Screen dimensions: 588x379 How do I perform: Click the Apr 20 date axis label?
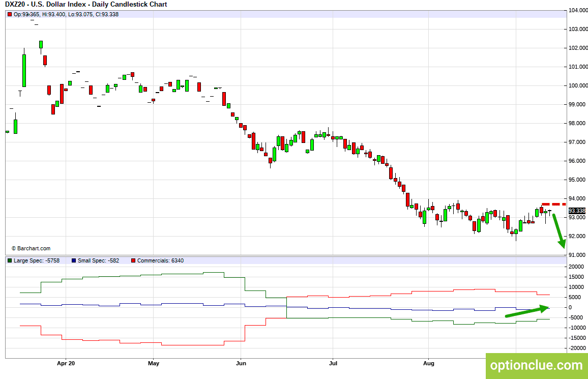(x=66, y=363)
